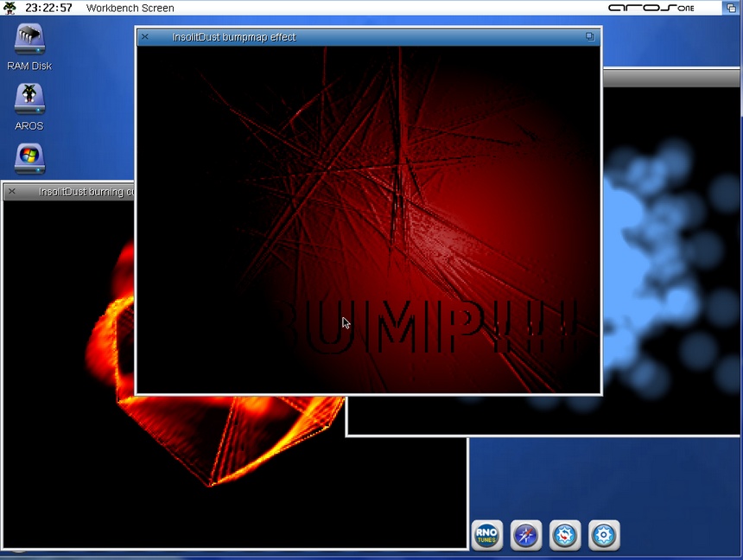
Task: Click the screen depth gadget in top-right corner
Action: [731, 8]
